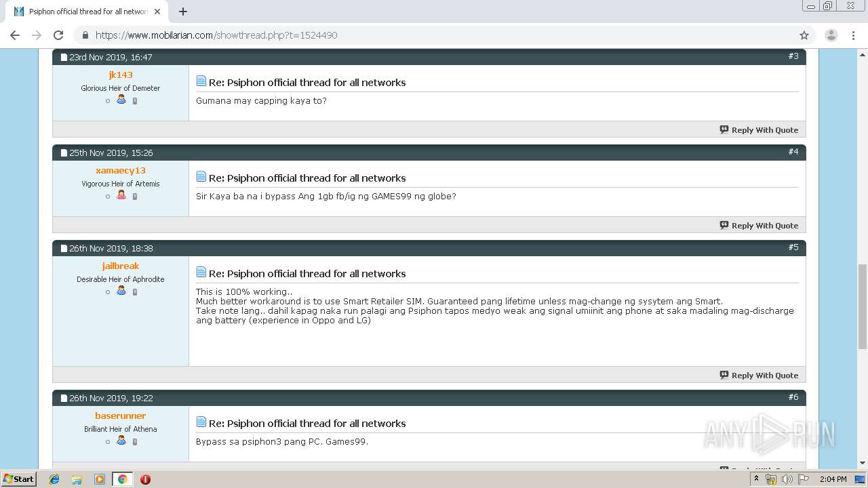Viewport: 868px width, 488px height.
Task: Open xamaecy13's user profile
Action: pyautogui.click(x=121, y=171)
